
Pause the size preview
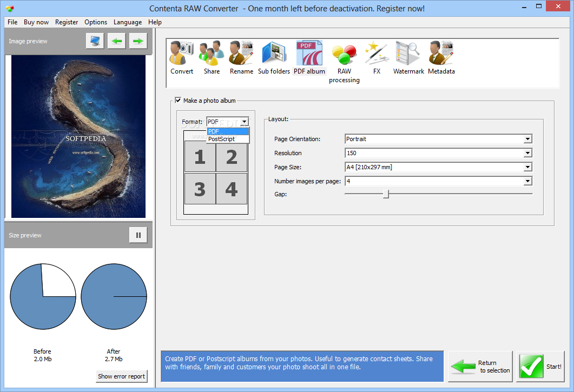138,235
